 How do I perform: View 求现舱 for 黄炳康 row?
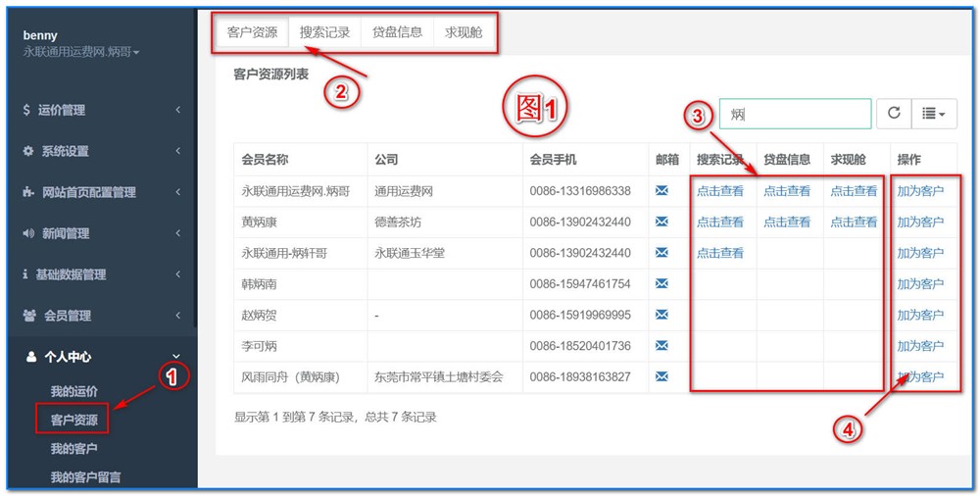coord(854,223)
